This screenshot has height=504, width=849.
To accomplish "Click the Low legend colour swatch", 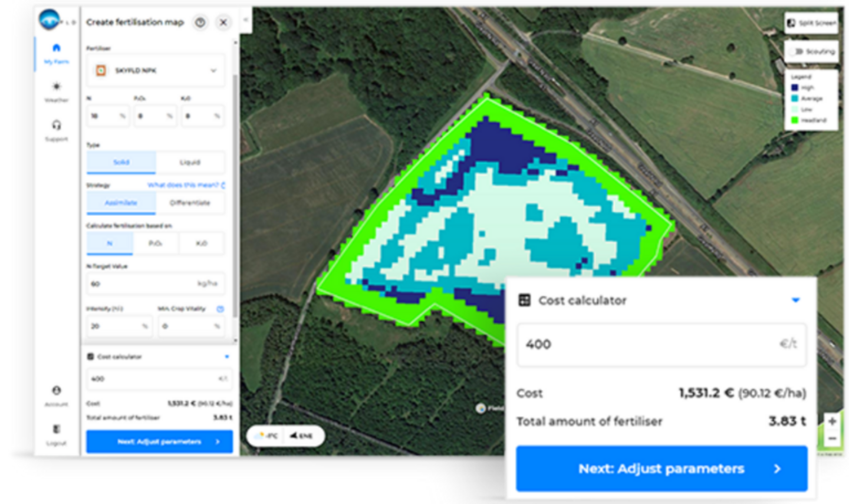I will (x=795, y=109).
